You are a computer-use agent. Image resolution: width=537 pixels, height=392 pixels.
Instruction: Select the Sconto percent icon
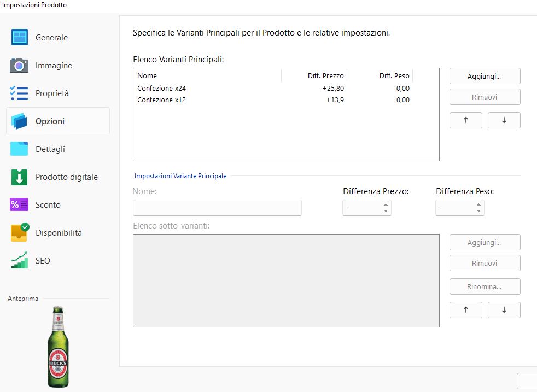(x=20, y=205)
